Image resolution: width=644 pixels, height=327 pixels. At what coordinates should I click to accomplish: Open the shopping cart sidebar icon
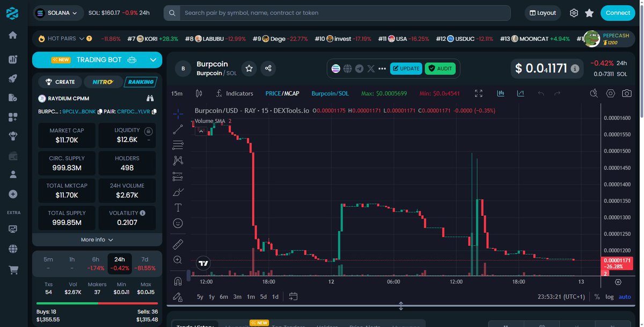[13, 270]
